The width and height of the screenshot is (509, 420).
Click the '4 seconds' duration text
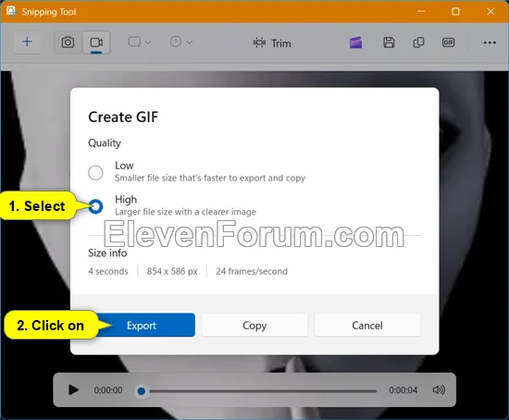pos(108,271)
